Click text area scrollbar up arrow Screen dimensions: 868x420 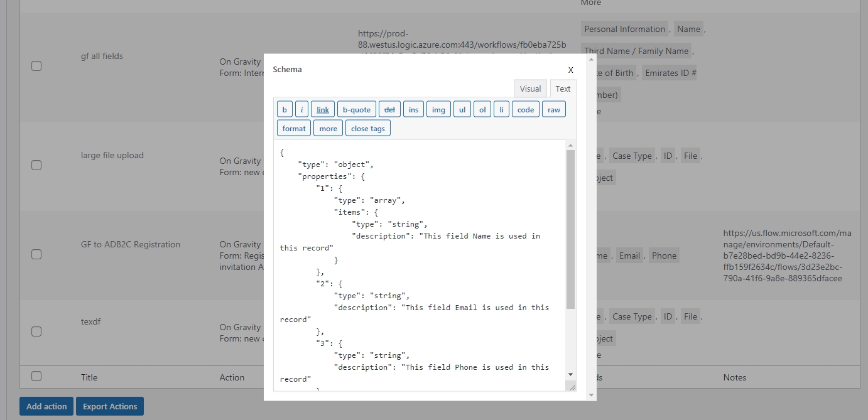570,145
